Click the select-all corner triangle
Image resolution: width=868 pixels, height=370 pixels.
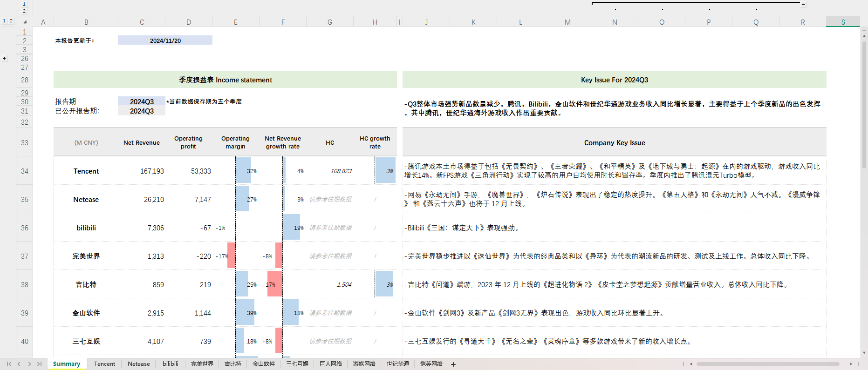(x=25, y=22)
